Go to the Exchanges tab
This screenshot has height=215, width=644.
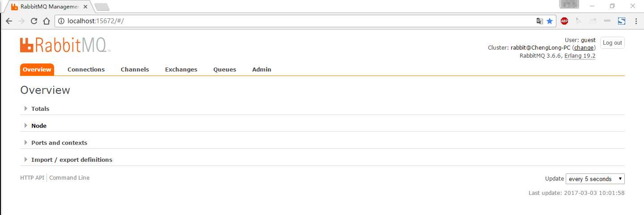pyautogui.click(x=181, y=69)
